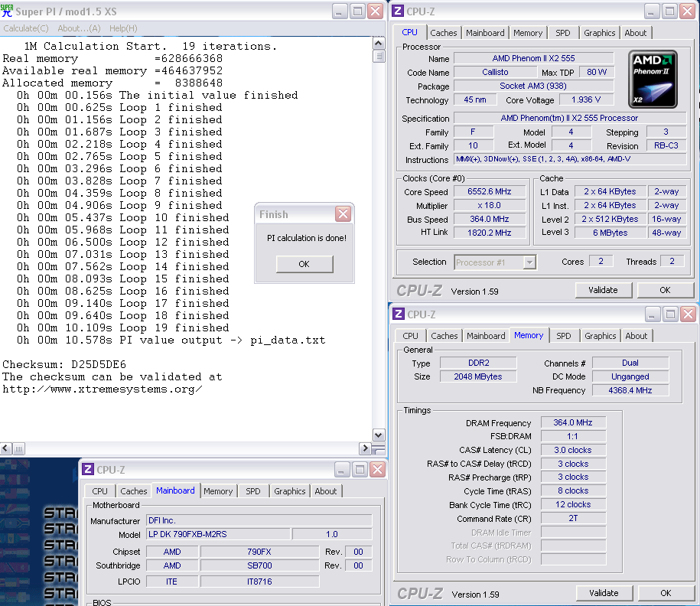This screenshot has height=606, width=700.
Task: Click the processor name AMD Phenom II X2 555
Action: pyautogui.click(x=533, y=58)
